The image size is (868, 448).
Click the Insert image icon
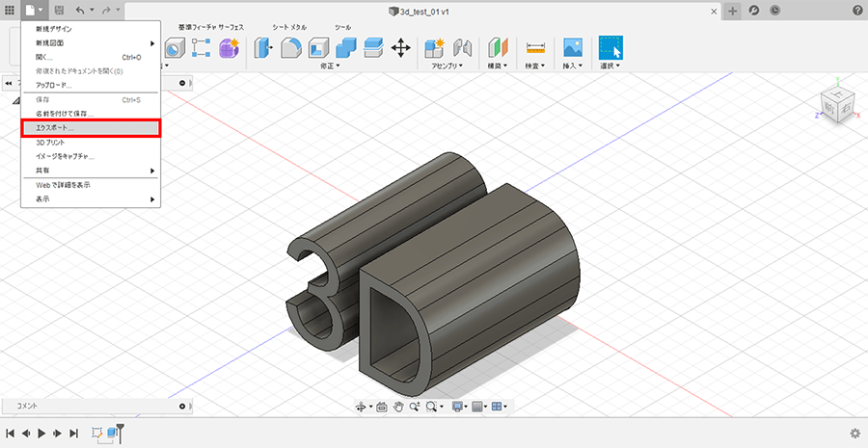[573, 47]
